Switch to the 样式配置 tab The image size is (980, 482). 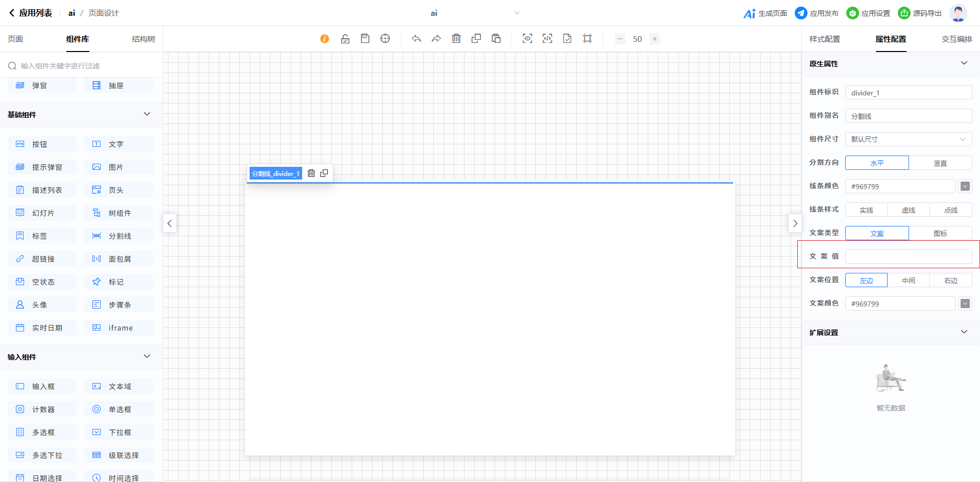[824, 39]
